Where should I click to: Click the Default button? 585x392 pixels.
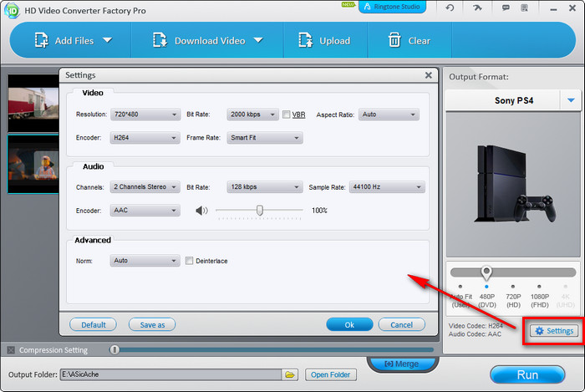[93, 324]
